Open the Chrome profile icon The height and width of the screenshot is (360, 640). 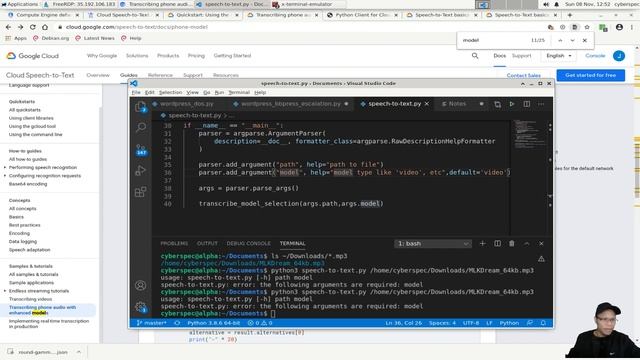click(619, 27)
